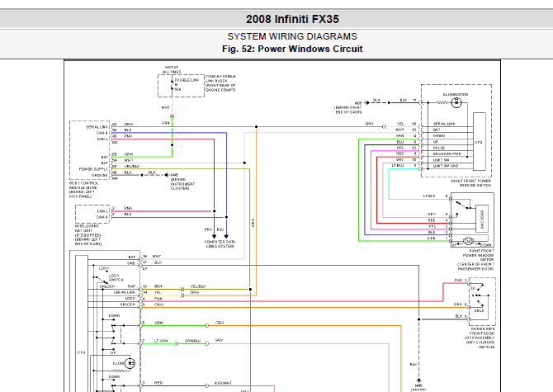The width and height of the screenshot is (553, 392).
Task: Click "(BEHIND INSTRUMENT CLUSTER)" ground location note
Action: pos(182,184)
